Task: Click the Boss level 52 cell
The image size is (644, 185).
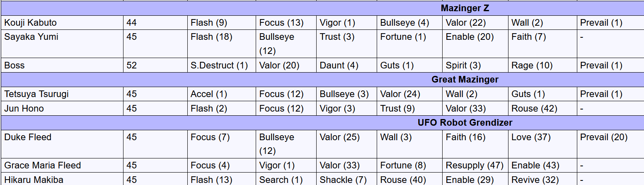Action: [x=155, y=65]
